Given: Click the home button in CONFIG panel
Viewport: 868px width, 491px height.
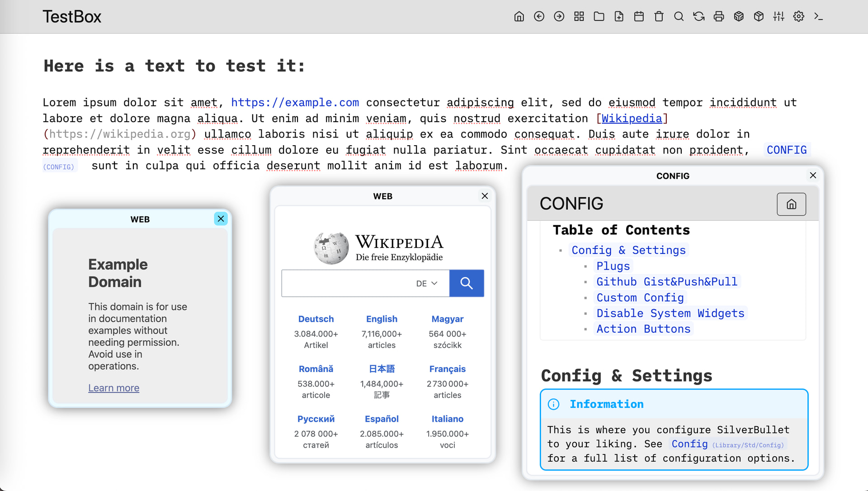Looking at the screenshot, I should (791, 204).
